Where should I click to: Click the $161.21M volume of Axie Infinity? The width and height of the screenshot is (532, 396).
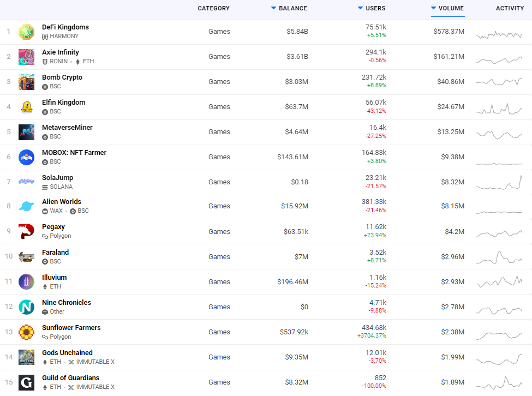click(449, 57)
